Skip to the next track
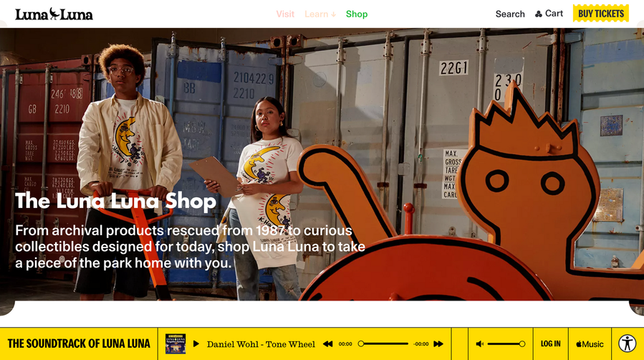The height and width of the screenshot is (360, 644). tap(438, 344)
